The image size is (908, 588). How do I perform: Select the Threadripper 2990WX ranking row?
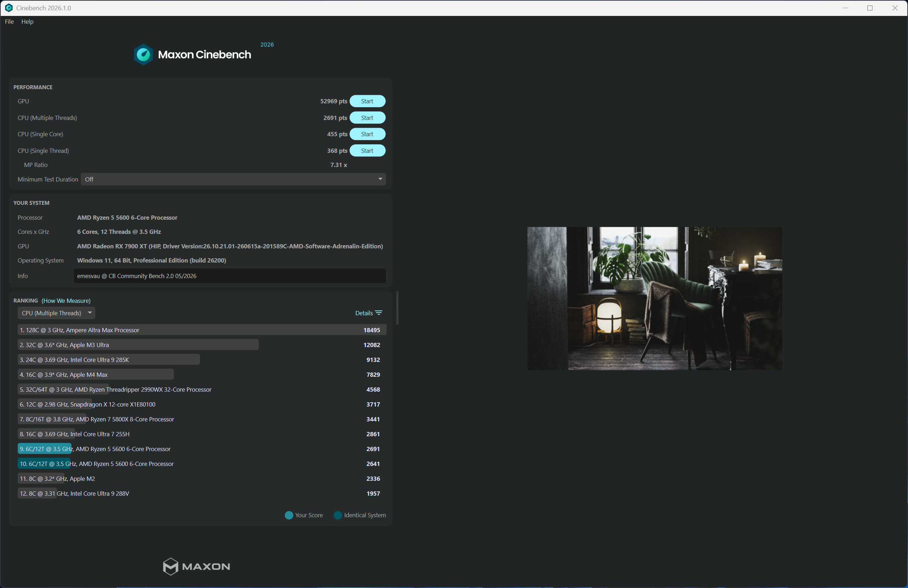tap(202, 390)
